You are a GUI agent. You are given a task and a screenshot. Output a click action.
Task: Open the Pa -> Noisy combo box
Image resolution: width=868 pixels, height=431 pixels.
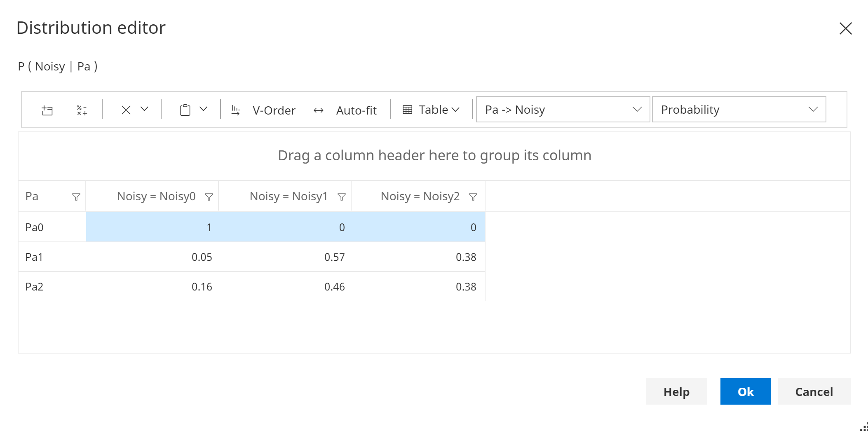tap(563, 110)
